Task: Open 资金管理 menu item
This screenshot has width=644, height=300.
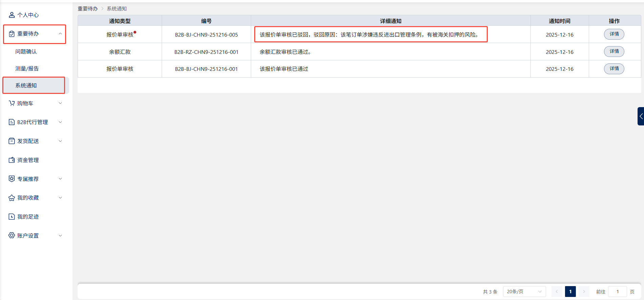Action: [28, 160]
